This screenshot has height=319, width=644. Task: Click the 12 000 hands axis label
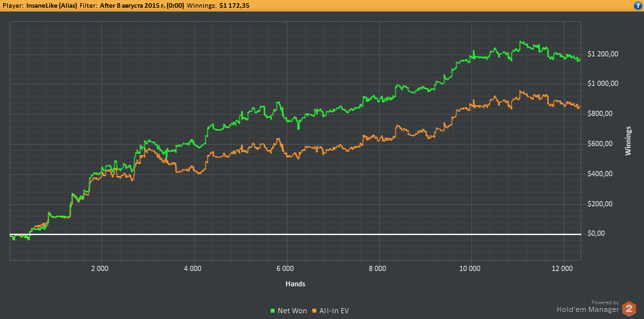tap(561, 268)
